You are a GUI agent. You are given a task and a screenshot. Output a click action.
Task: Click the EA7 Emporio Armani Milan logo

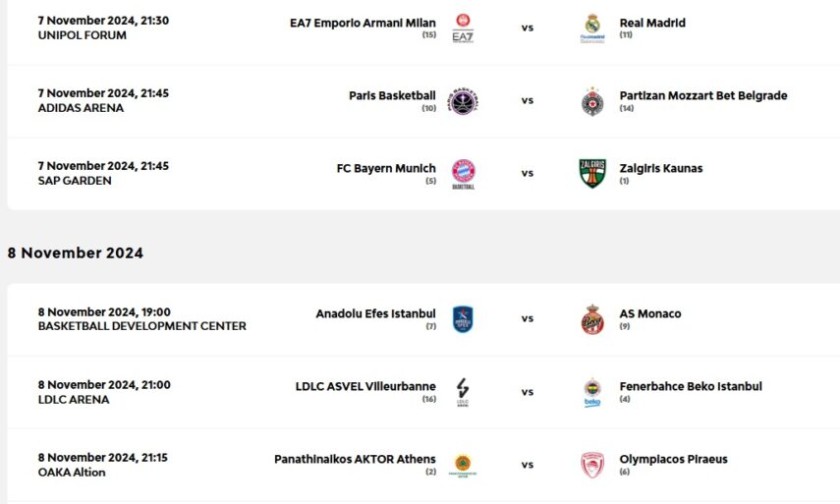click(x=463, y=28)
